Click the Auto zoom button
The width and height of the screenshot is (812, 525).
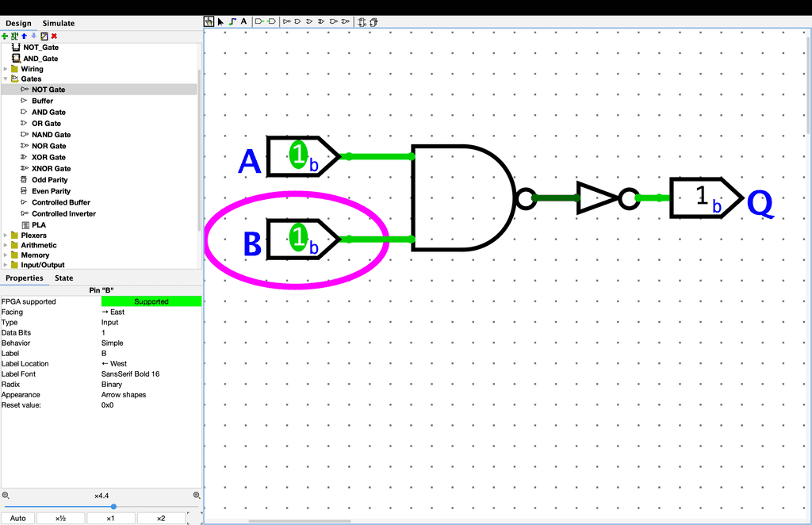(x=18, y=519)
